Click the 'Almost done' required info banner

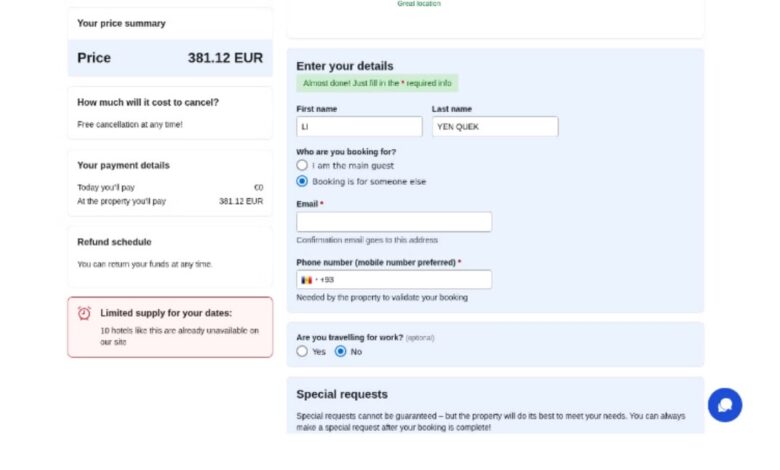coord(377,83)
